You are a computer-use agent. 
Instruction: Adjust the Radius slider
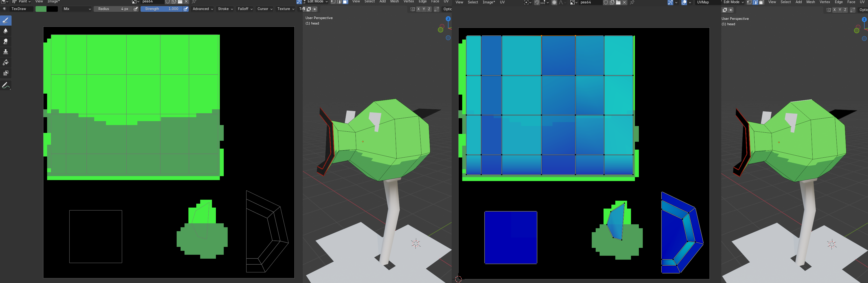113,9
